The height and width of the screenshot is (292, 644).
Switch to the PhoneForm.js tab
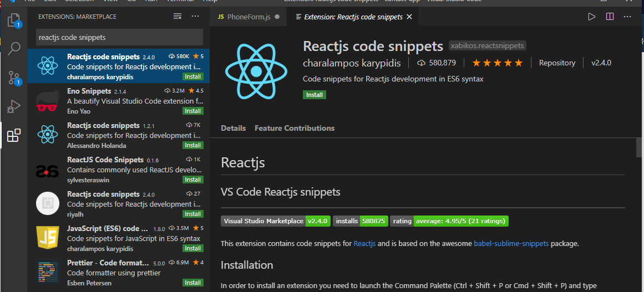[248, 17]
